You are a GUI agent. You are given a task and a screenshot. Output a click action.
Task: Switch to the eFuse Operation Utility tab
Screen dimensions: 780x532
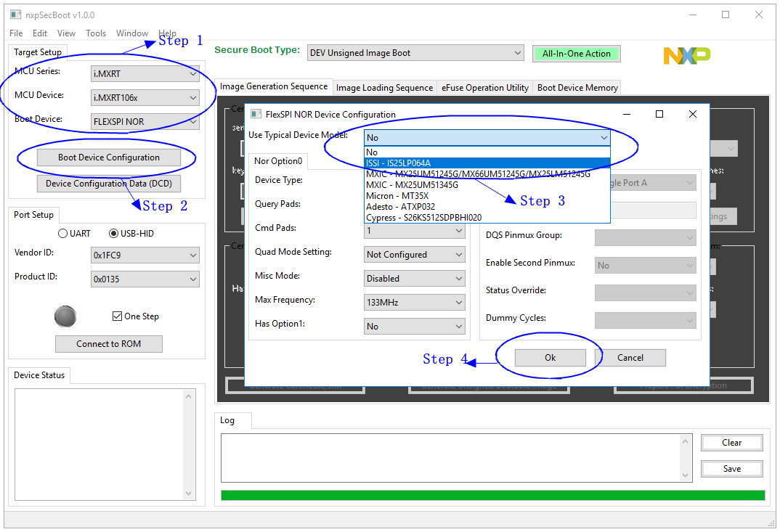tap(484, 87)
